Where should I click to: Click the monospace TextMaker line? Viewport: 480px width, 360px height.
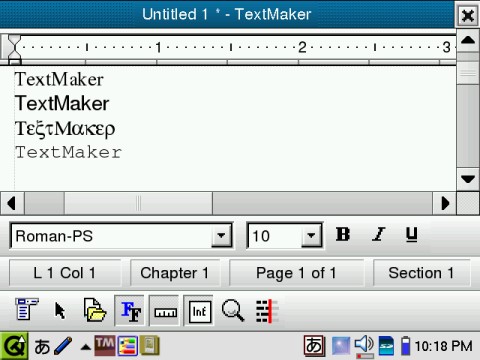pos(69,152)
